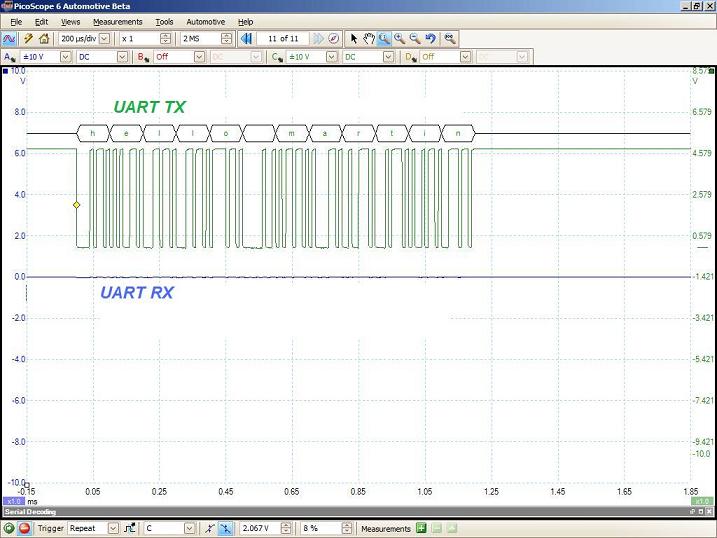
Task: Click the 2.067 V threshold field
Action: (260, 529)
